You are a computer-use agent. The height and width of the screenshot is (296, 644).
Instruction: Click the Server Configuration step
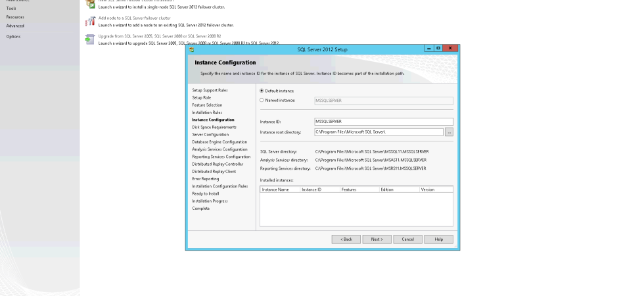210,134
